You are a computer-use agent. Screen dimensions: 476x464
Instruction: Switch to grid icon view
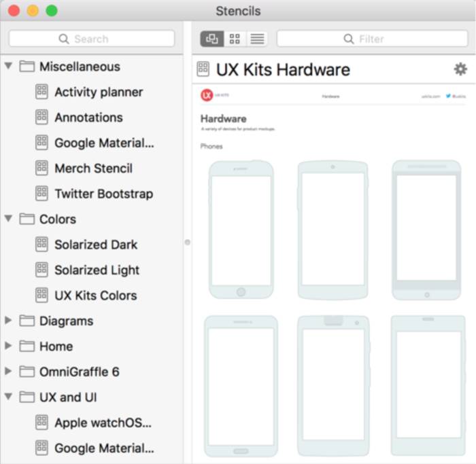[235, 39]
